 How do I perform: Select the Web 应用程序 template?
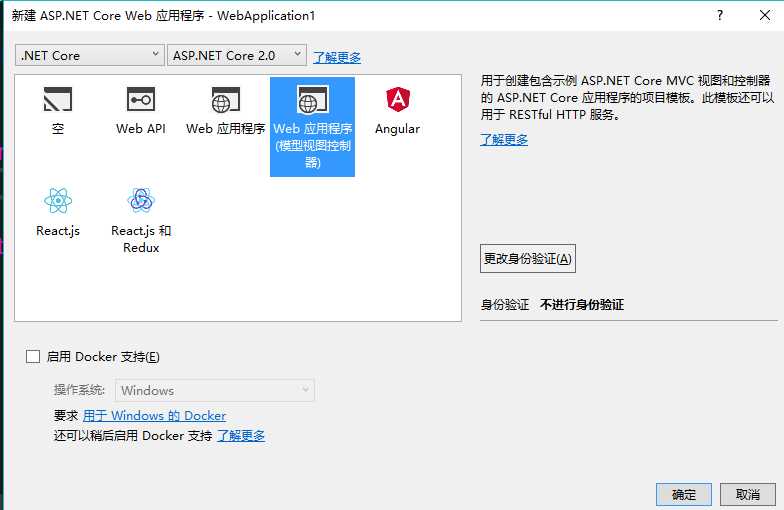226,111
